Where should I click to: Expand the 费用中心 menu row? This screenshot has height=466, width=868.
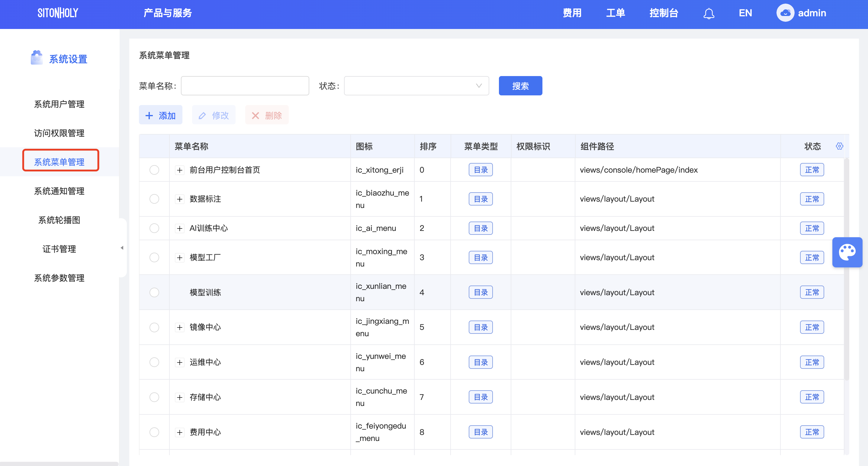point(180,433)
